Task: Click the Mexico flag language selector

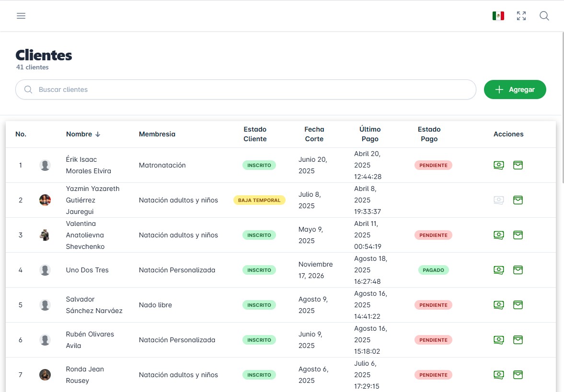Action: click(x=498, y=16)
